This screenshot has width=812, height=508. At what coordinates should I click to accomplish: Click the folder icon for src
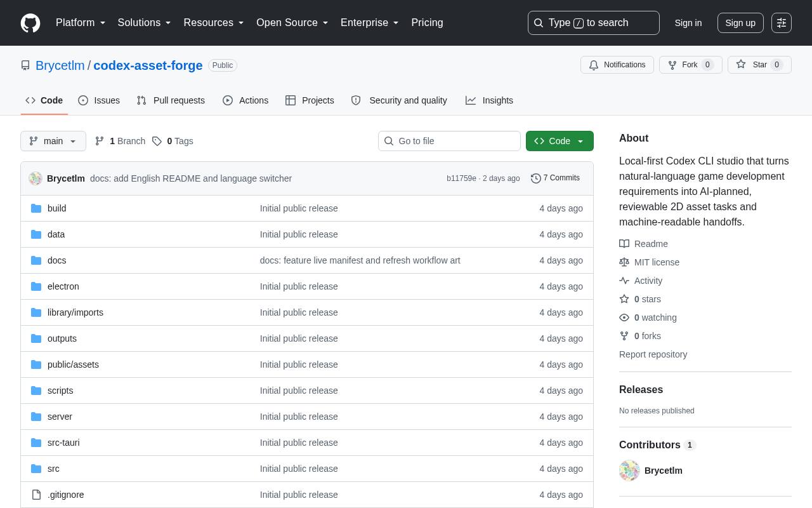[36, 469]
